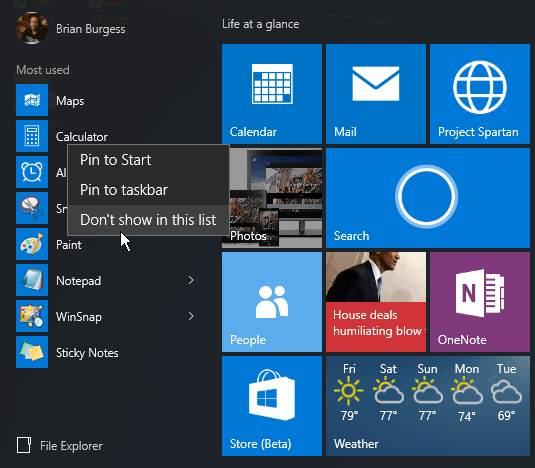Click the Paint palette icon

[32, 244]
